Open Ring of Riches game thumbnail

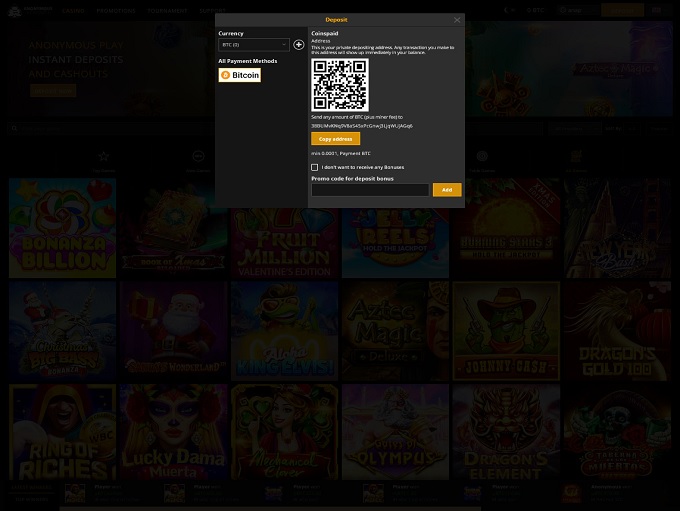coord(62,432)
